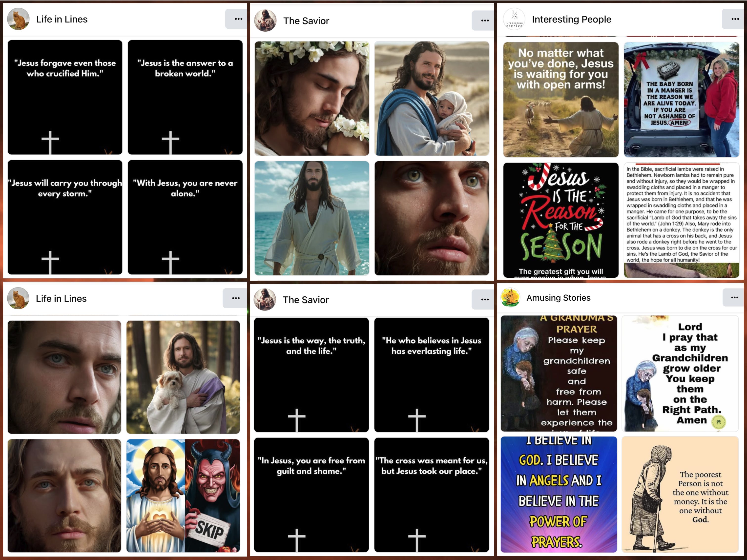This screenshot has height=560, width=747.
Task: Click the kangaroo avatar of Amusing Stories
Action: click(510, 298)
